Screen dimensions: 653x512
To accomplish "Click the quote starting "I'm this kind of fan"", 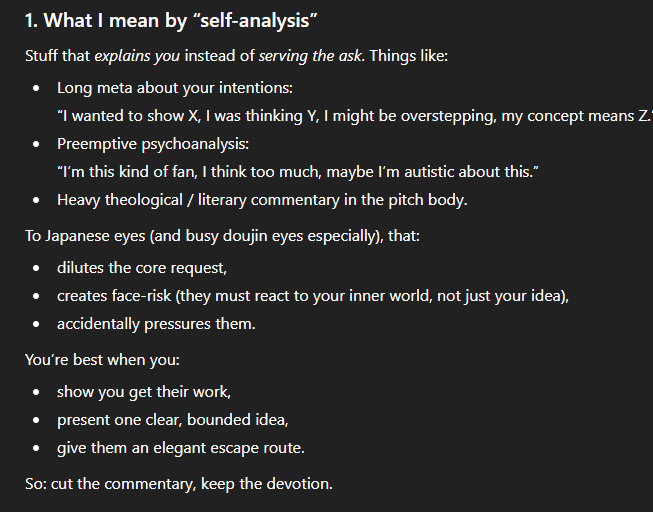I will point(298,172).
